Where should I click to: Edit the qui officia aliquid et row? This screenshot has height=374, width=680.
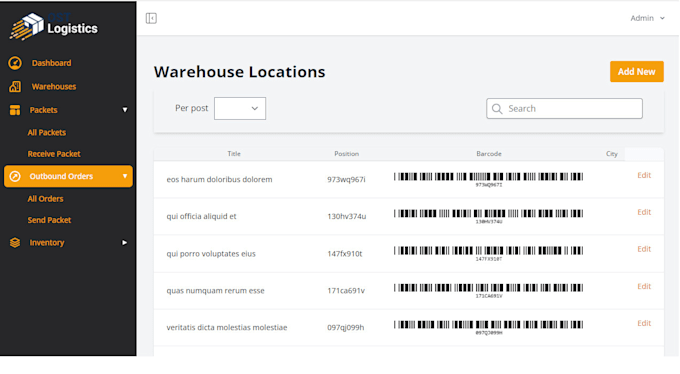click(x=644, y=212)
